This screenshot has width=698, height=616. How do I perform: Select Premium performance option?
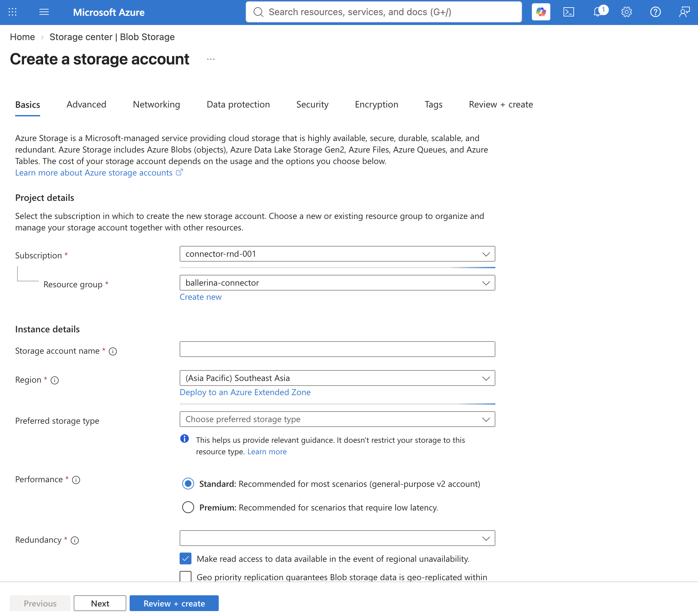(188, 508)
